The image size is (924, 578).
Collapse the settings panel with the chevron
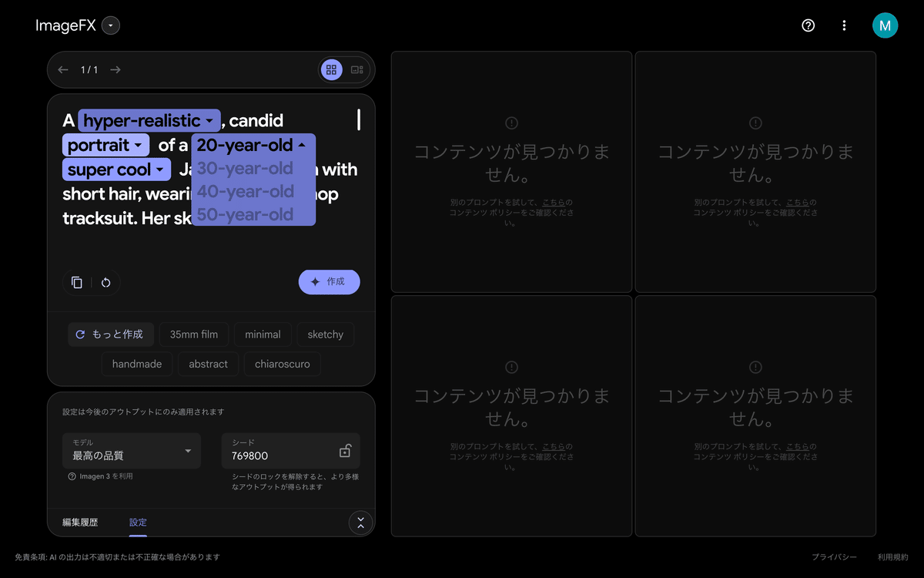tap(360, 523)
